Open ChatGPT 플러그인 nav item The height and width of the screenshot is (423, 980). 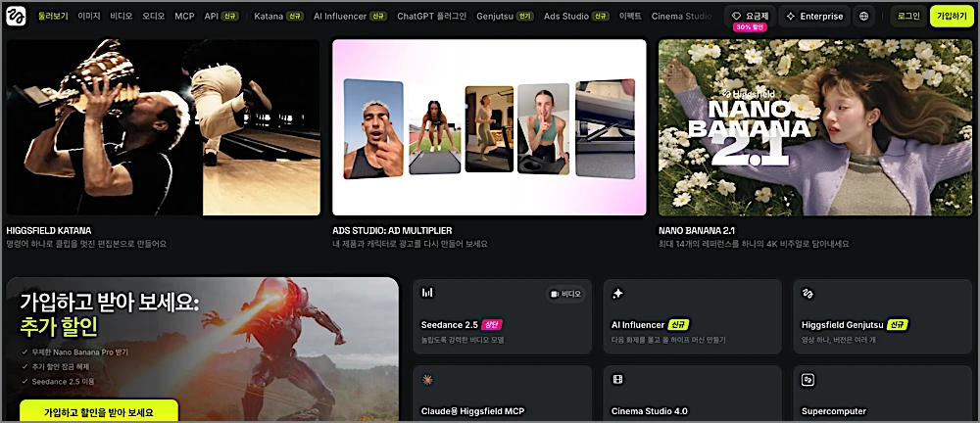432,17
